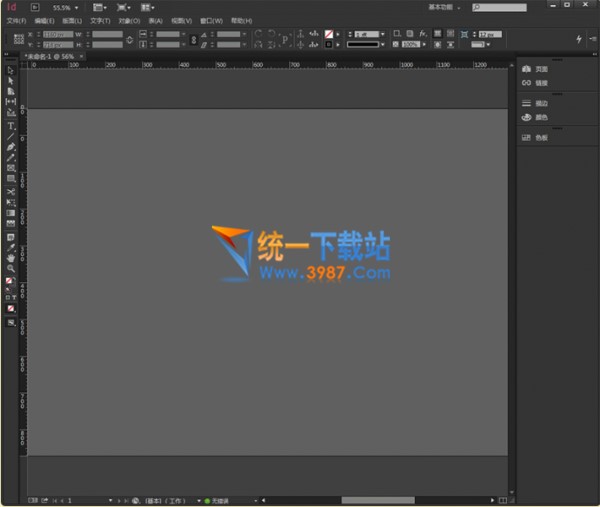The image size is (600, 507).
Task: Open the 帮助(H) menu
Action: click(241, 21)
